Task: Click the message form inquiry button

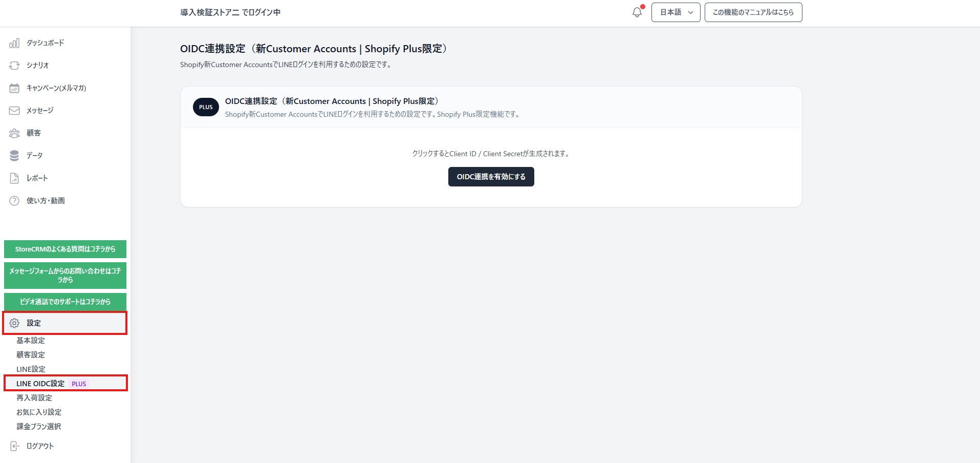Action: pyautogui.click(x=65, y=276)
